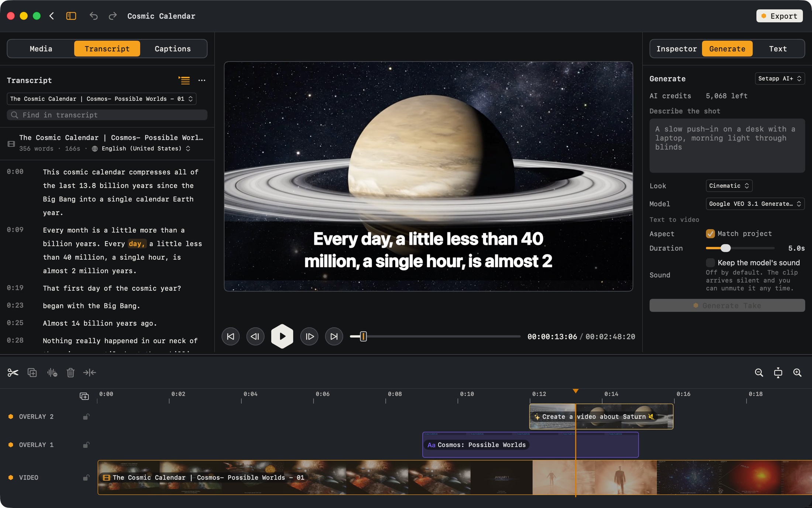Toggle transcript paragraph view icon
Screen dimensions: 812x508
184,80
